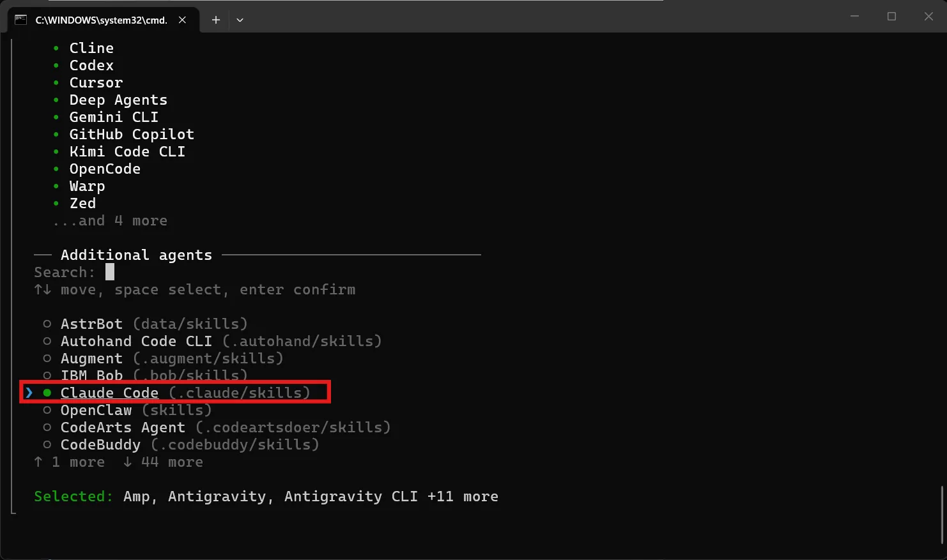This screenshot has height=560, width=947.
Task: Click the 'move, space select, enter confirm' hint
Action: click(x=208, y=289)
